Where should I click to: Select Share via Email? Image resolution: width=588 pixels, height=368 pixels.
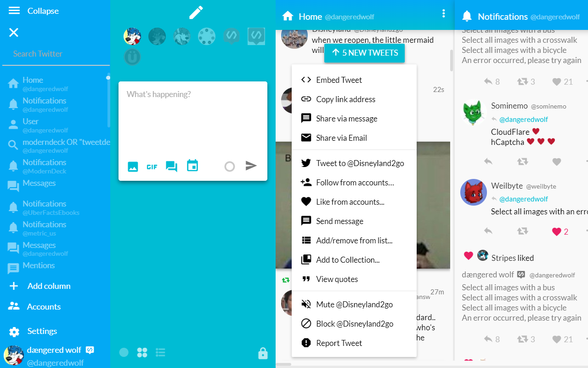354,138
